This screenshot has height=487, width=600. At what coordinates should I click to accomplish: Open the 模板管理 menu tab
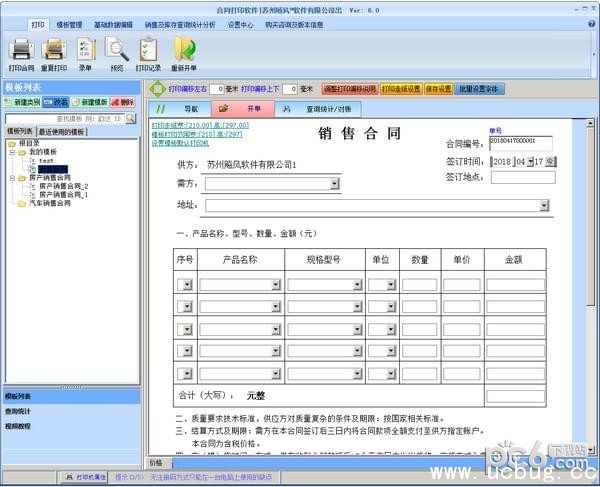pyautogui.click(x=70, y=23)
